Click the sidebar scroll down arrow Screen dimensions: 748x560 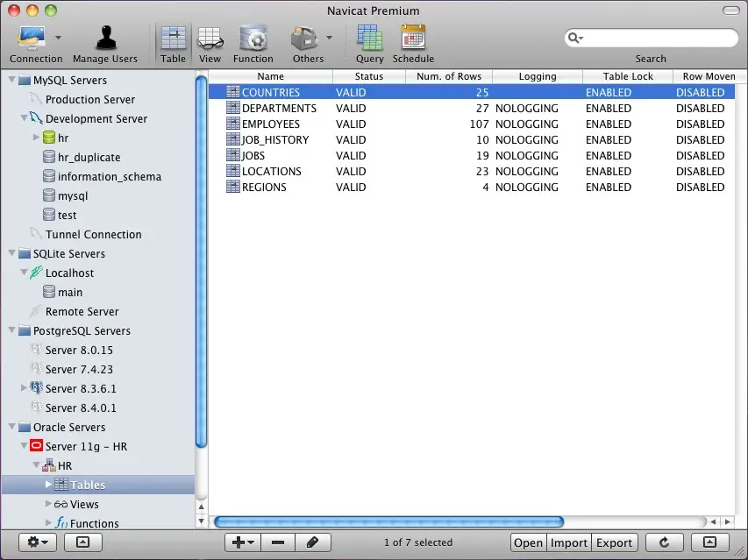(x=202, y=521)
